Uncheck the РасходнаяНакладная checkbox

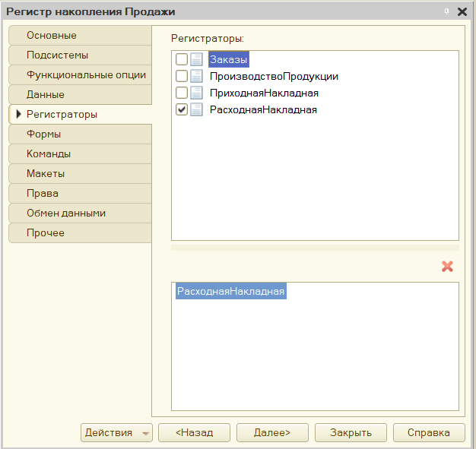(182, 109)
